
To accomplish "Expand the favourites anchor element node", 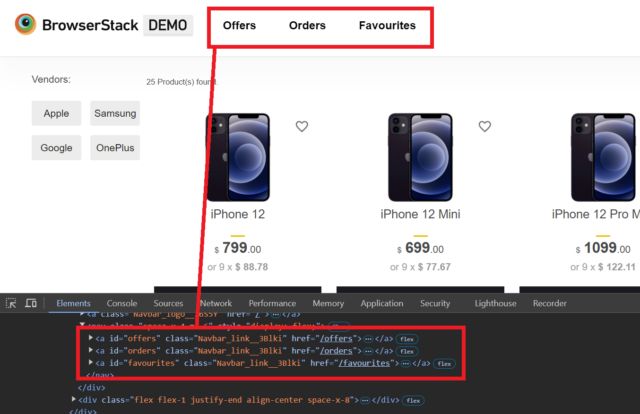I will 91,363.
